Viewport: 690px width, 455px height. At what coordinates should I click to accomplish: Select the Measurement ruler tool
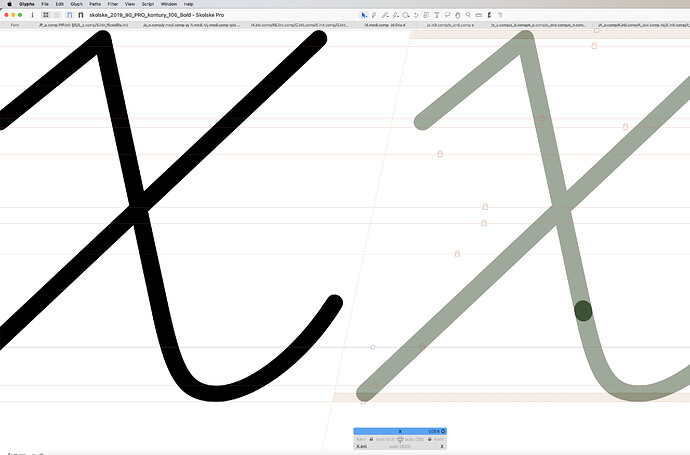pyautogui.click(x=479, y=15)
